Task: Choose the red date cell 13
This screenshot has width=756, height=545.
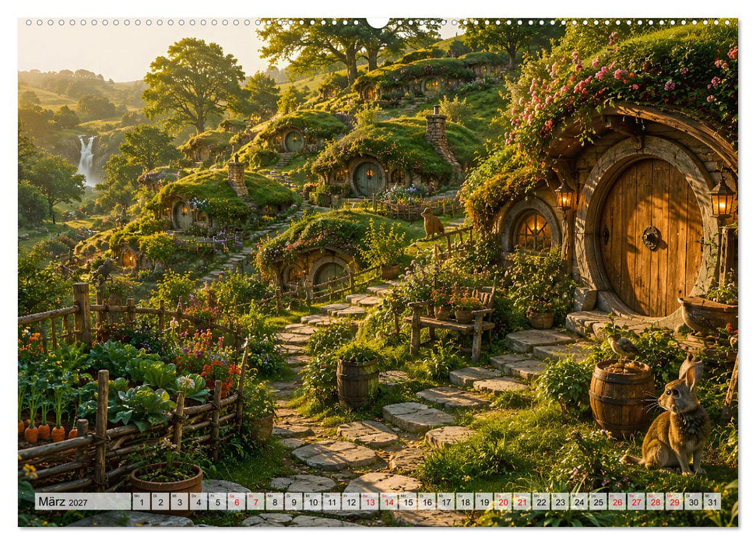Action: click(x=370, y=501)
